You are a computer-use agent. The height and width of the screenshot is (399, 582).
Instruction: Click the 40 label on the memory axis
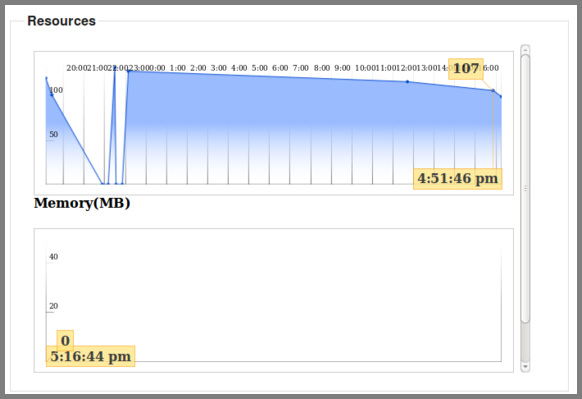point(53,256)
